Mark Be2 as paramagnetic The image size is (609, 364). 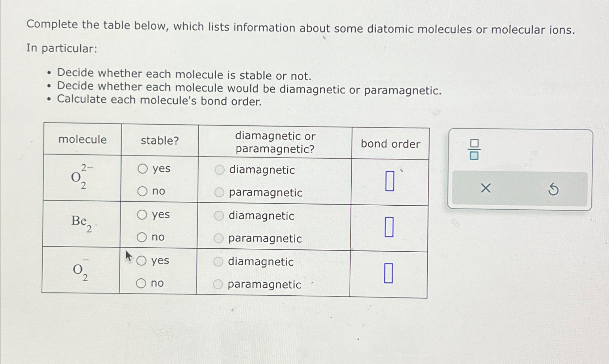click(219, 239)
